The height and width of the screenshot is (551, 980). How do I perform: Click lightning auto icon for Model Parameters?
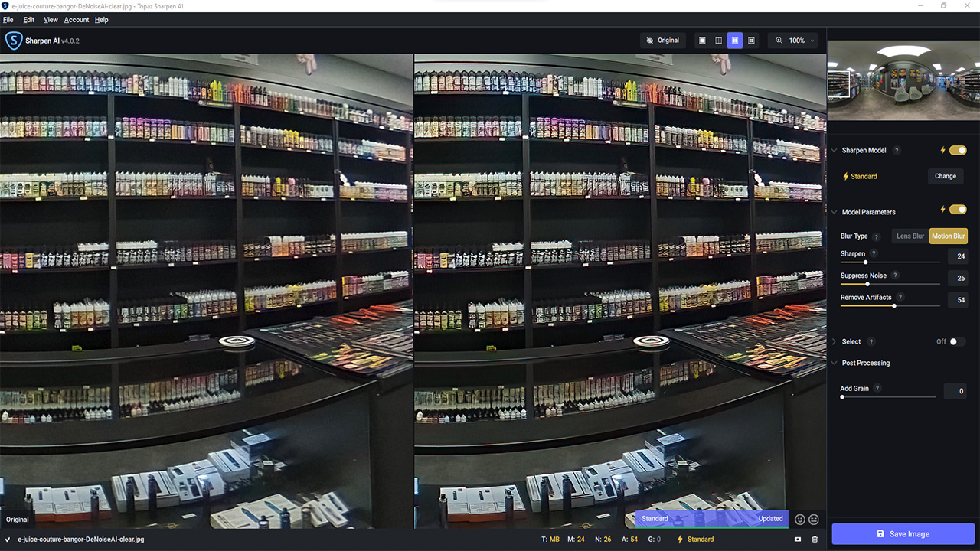click(942, 210)
